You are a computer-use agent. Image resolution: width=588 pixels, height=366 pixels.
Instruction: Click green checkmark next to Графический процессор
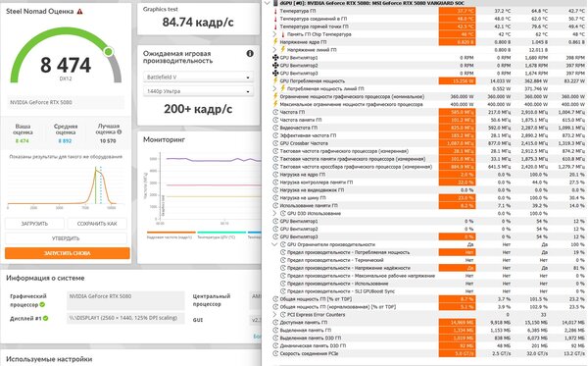click(42, 304)
